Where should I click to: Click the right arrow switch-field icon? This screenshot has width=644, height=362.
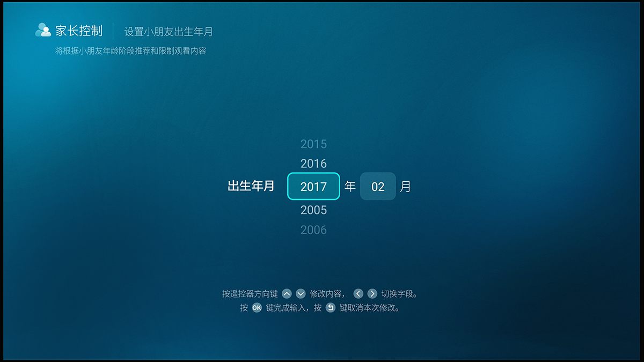pyautogui.click(x=372, y=293)
